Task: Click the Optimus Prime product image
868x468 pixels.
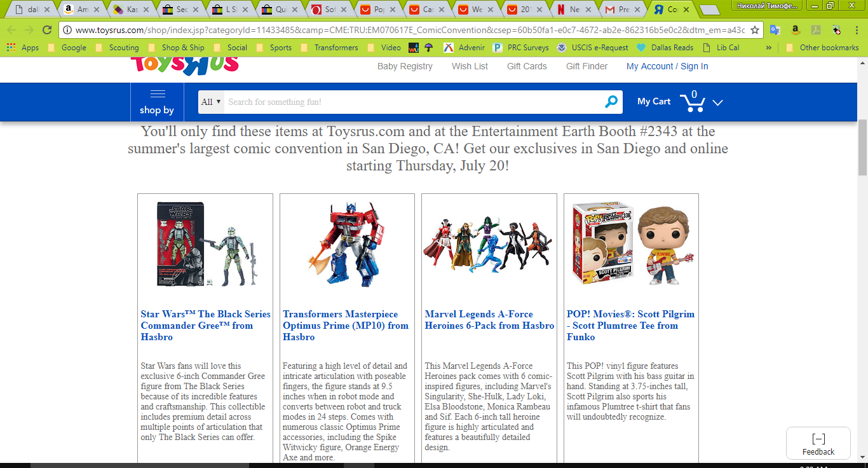Action: (x=346, y=244)
